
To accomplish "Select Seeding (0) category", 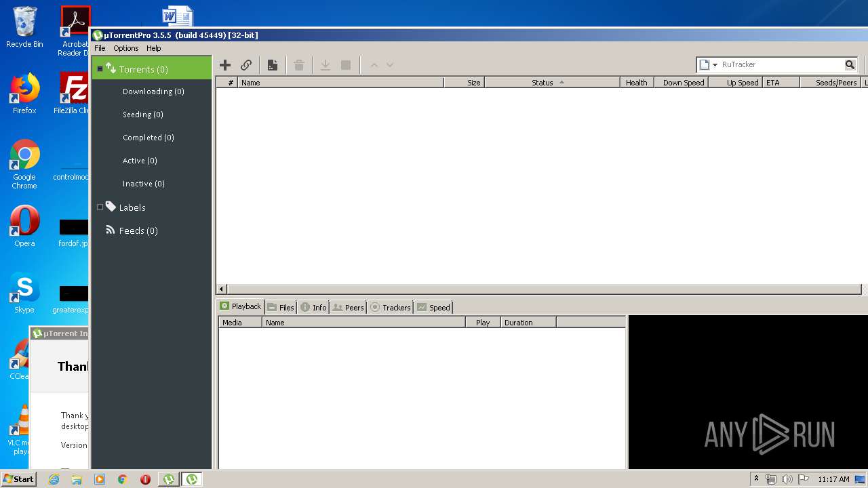I will 143,115.
